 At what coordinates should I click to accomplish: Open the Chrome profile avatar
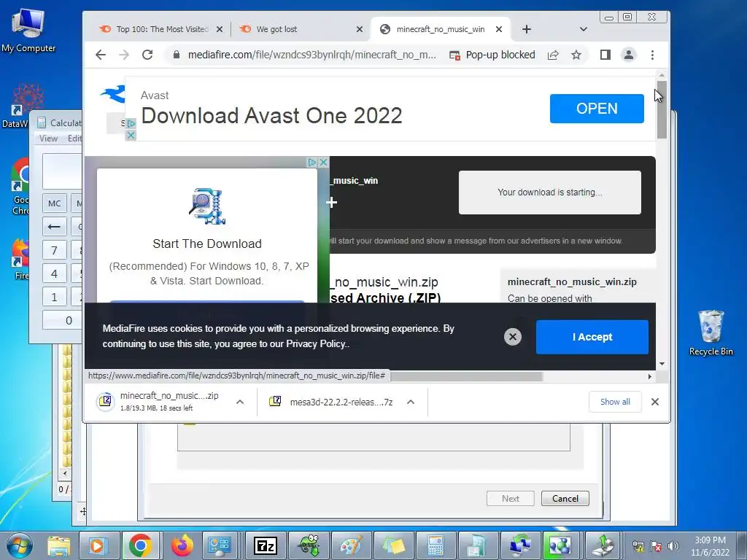[628, 55]
